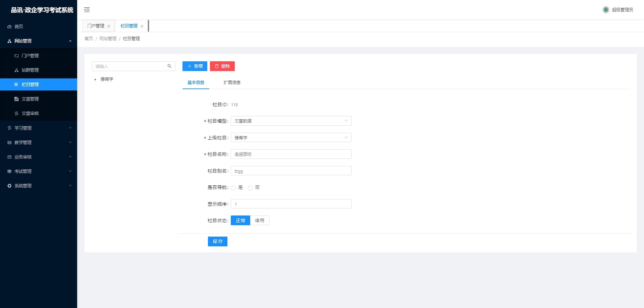Click the 栏目管理 breadcrumb text
Viewport: 644px width, 308px height.
click(131, 39)
